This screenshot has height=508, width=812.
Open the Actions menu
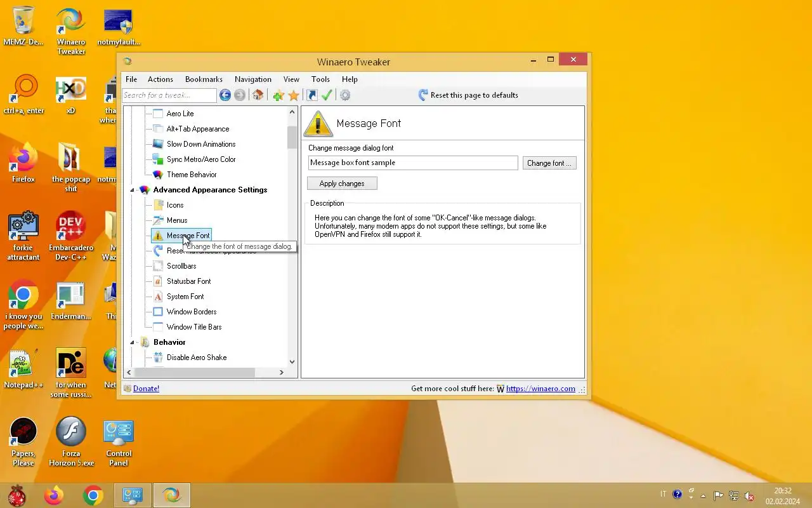[160, 79]
